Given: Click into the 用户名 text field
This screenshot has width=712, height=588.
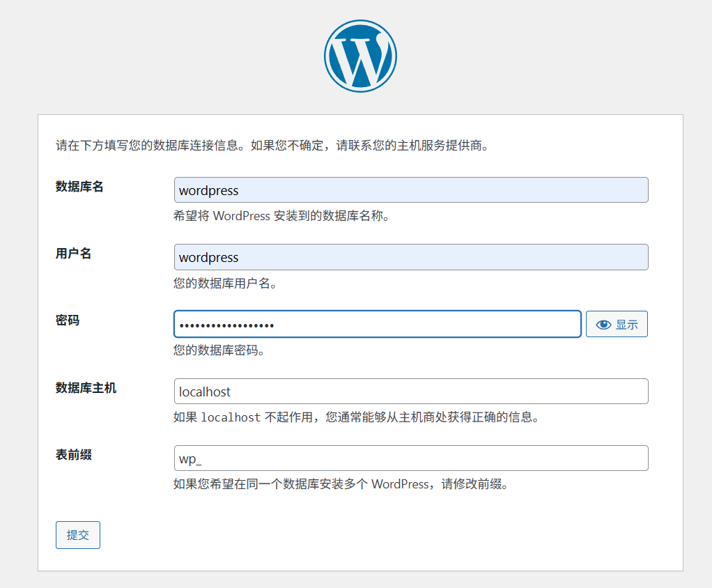Looking at the screenshot, I should (x=411, y=257).
